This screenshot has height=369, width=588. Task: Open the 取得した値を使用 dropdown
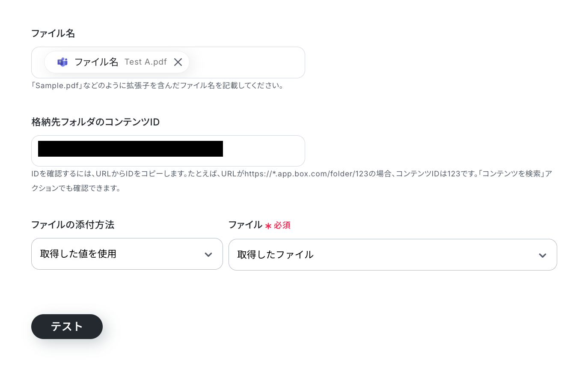tap(127, 254)
